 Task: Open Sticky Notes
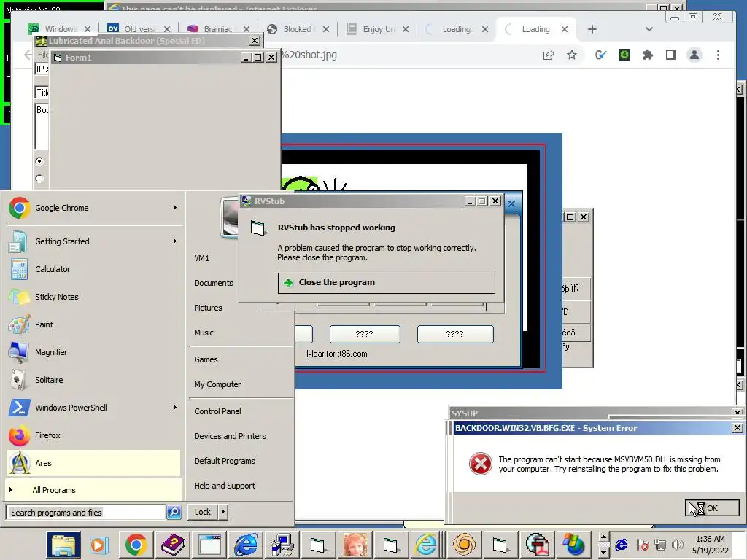click(93, 297)
